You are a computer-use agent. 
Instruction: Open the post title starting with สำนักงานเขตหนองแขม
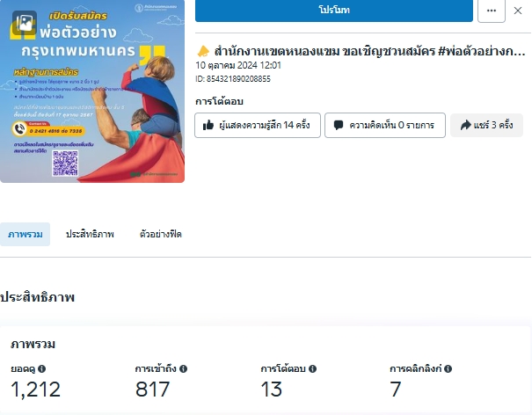(x=362, y=51)
